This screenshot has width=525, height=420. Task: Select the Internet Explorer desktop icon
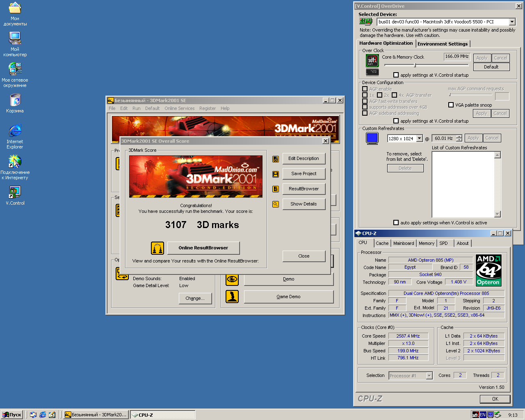pyautogui.click(x=15, y=131)
